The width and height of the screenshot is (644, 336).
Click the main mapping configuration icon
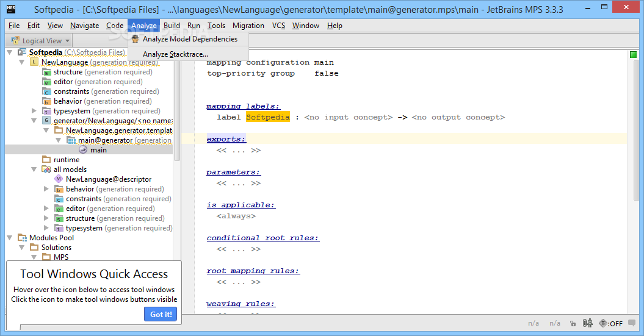coord(83,150)
